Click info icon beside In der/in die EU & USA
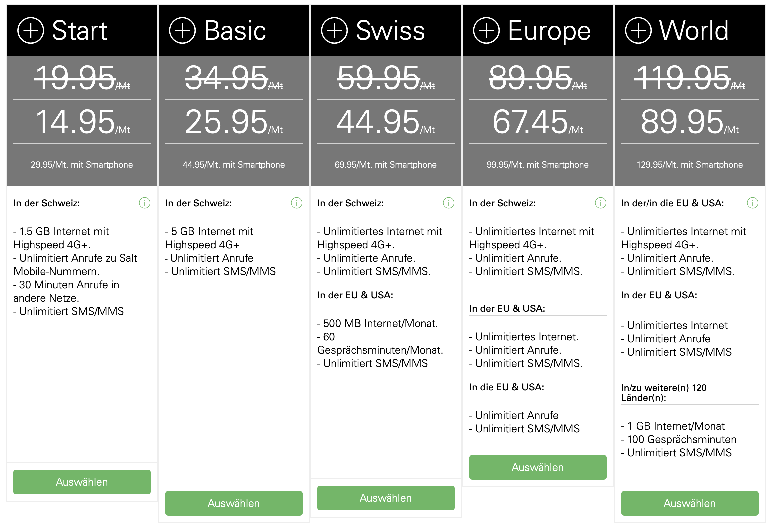 point(753,203)
